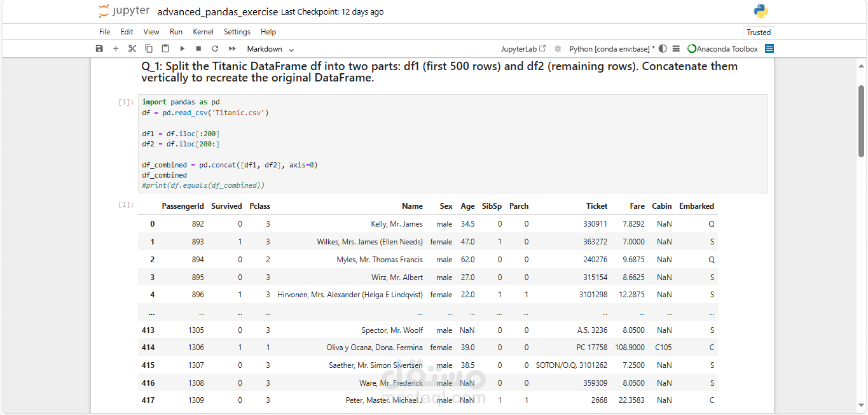Open the Run menu
Image resolution: width=868 pixels, height=415 pixels.
176,32
